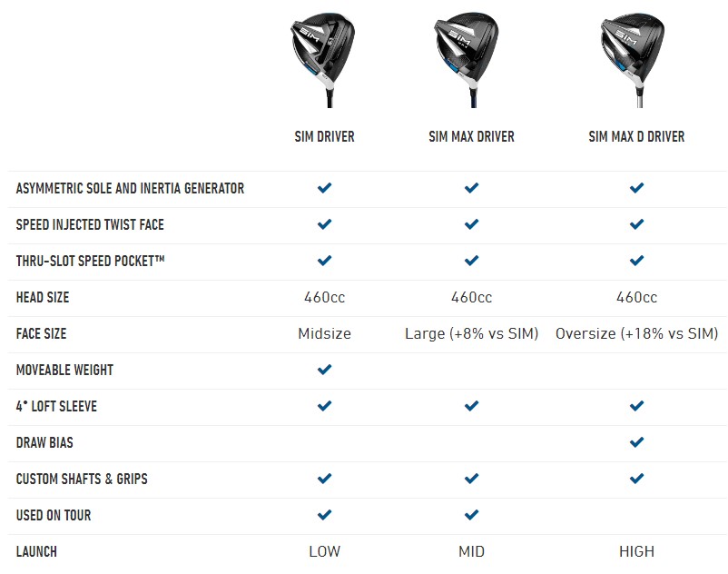Click the SIM Max Driver product image
The height and width of the screenshot is (574, 728).
tap(467, 60)
